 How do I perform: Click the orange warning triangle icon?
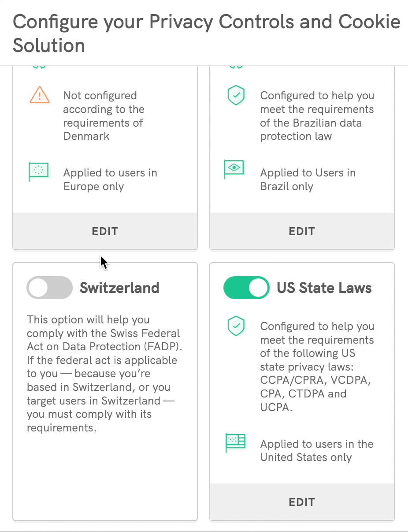[x=39, y=95]
